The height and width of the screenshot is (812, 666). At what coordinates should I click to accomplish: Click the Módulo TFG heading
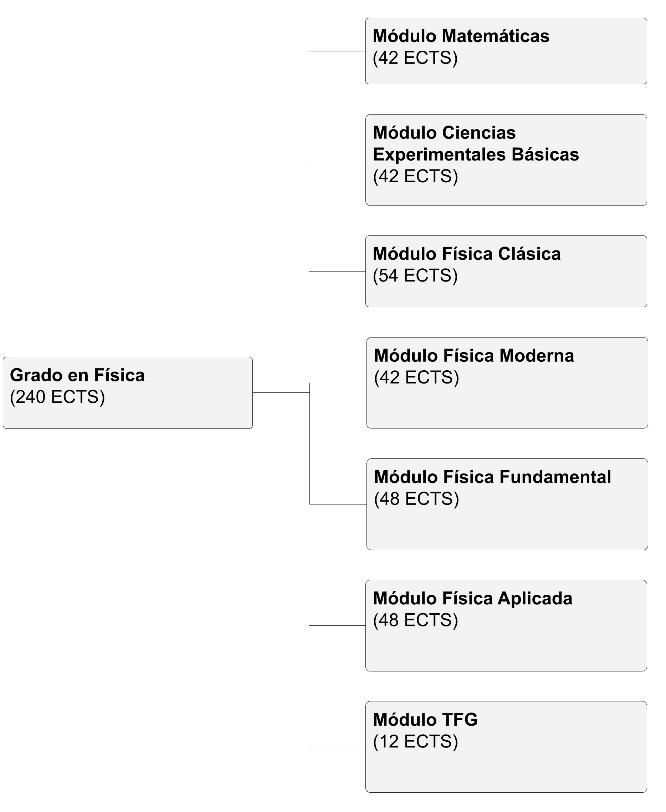coord(425,720)
